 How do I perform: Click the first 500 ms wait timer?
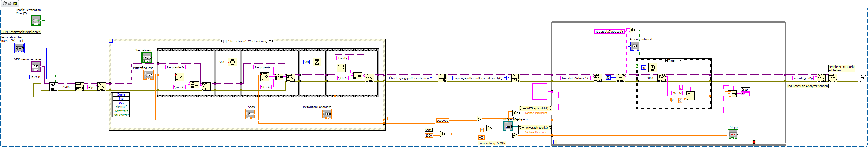pos(232,62)
